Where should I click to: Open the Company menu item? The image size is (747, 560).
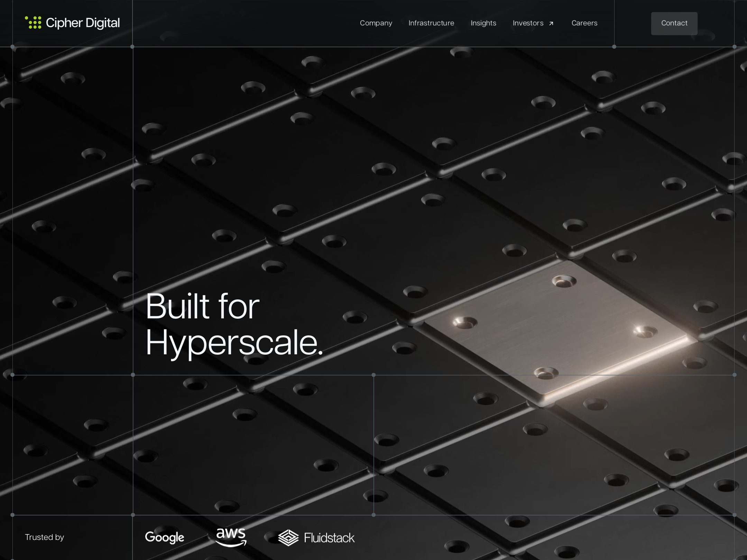click(376, 23)
